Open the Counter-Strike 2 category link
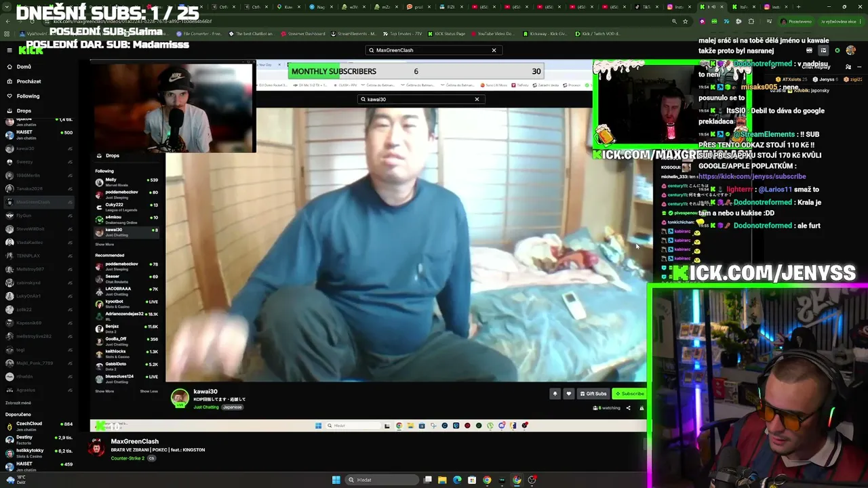Image resolution: width=868 pixels, height=488 pixels. tap(127, 458)
